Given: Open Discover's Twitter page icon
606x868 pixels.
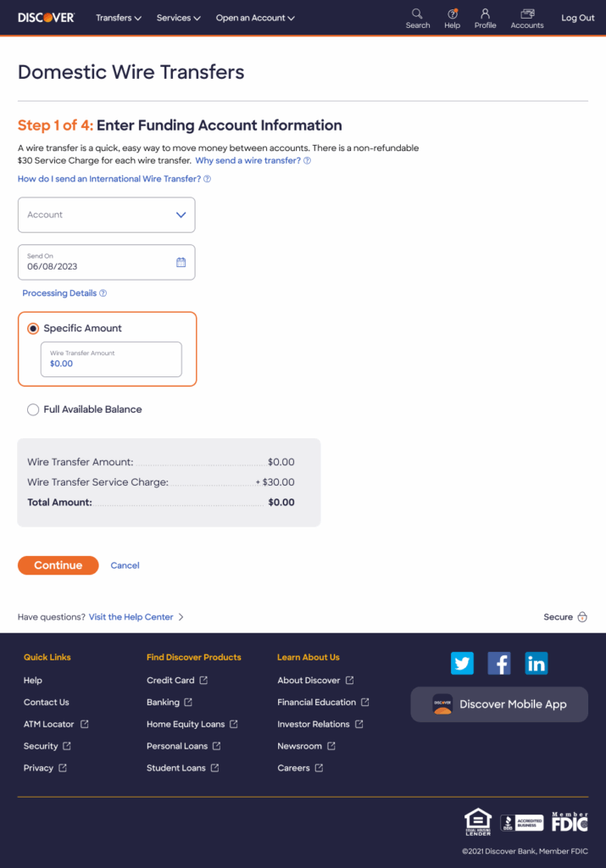Looking at the screenshot, I should pyautogui.click(x=462, y=664).
